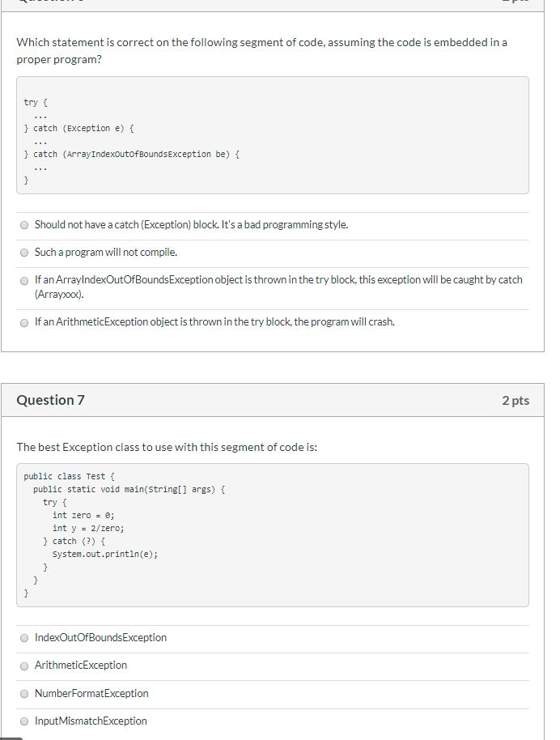The width and height of the screenshot is (560, 740).
Task: Choose the ArrayIndexOutOfBoundsException caught by catch answer
Action: click(24, 282)
